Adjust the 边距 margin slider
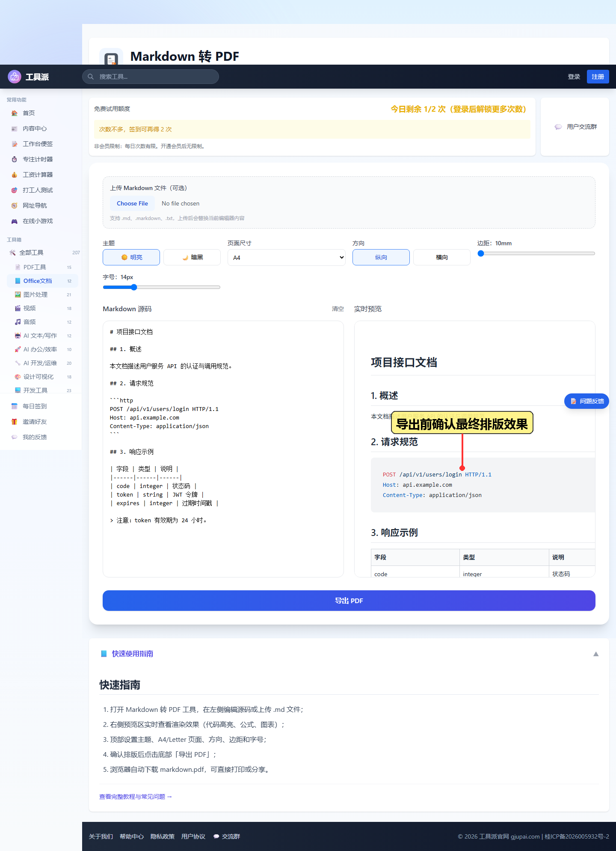The image size is (616, 851). (x=536, y=253)
